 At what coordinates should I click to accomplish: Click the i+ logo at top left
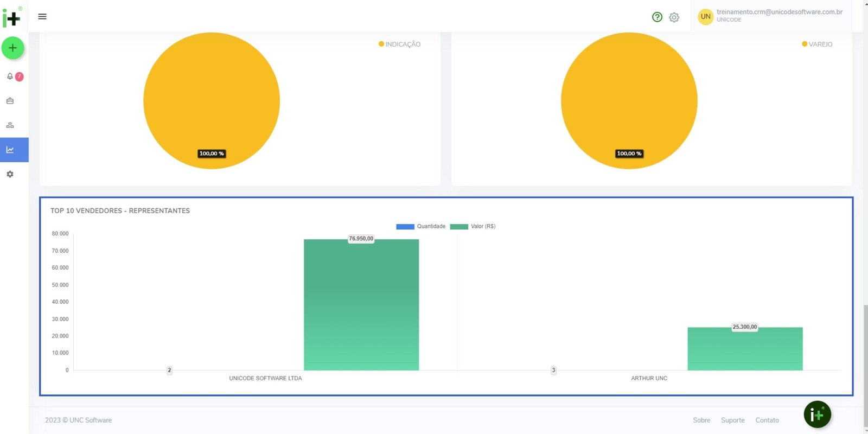pyautogui.click(x=11, y=17)
